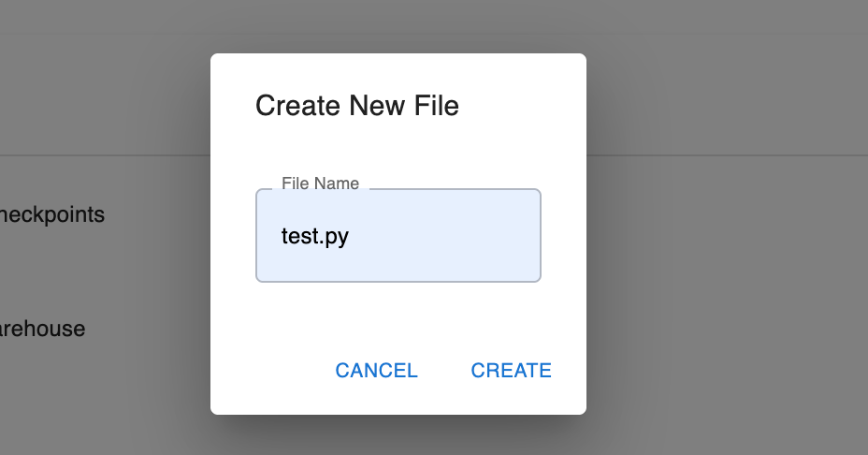The height and width of the screenshot is (455, 868).
Task: Click the word New in dialog heading
Action: [x=377, y=105]
